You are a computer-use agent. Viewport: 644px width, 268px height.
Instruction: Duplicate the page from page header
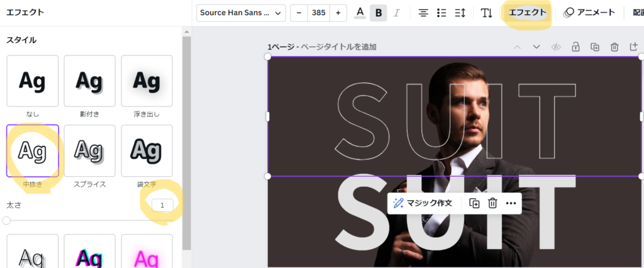click(595, 47)
